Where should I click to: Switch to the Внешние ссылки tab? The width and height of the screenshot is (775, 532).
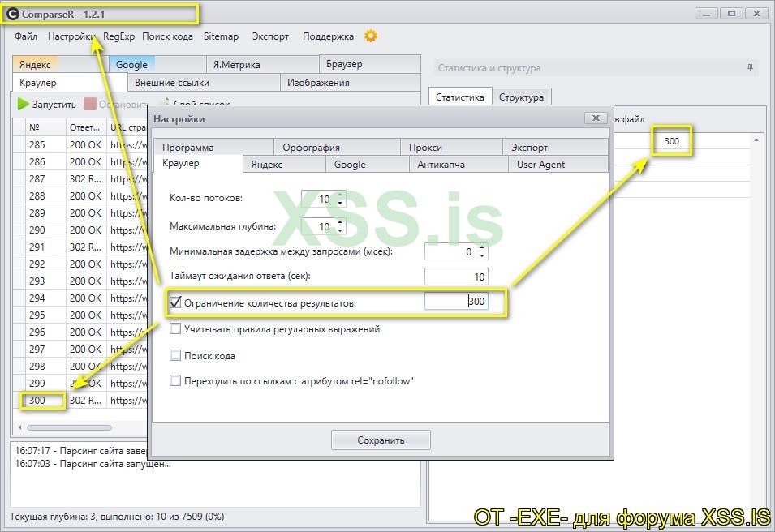coord(204,83)
